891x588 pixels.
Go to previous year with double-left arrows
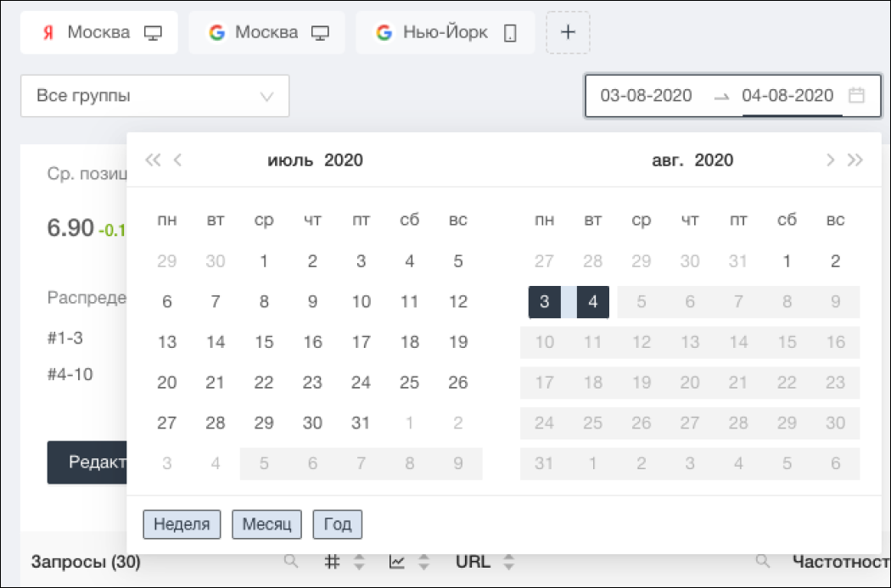153,160
